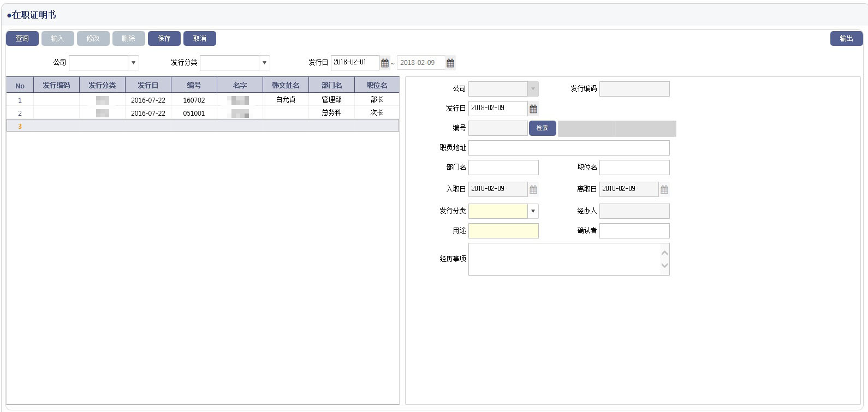Click into the 职员地址 text field
The width and height of the screenshot is (868, 412).
(x=568, y=148)
